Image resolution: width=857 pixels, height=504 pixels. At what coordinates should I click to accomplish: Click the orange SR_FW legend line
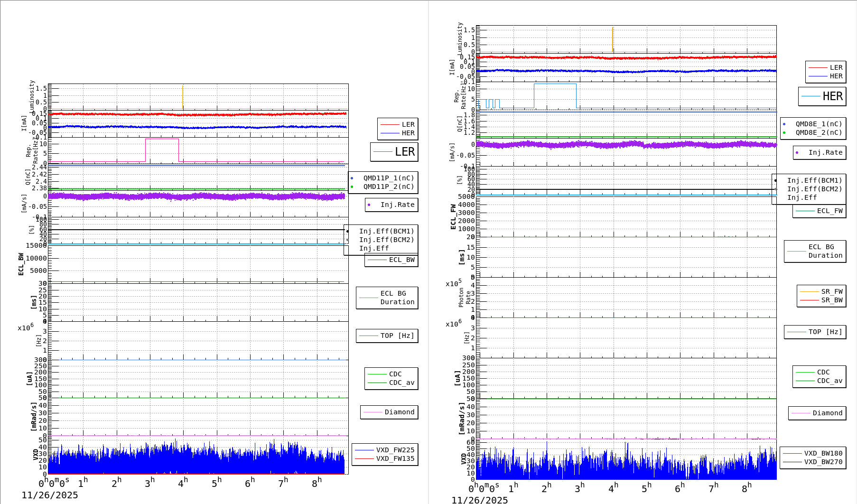coord(810,292)
